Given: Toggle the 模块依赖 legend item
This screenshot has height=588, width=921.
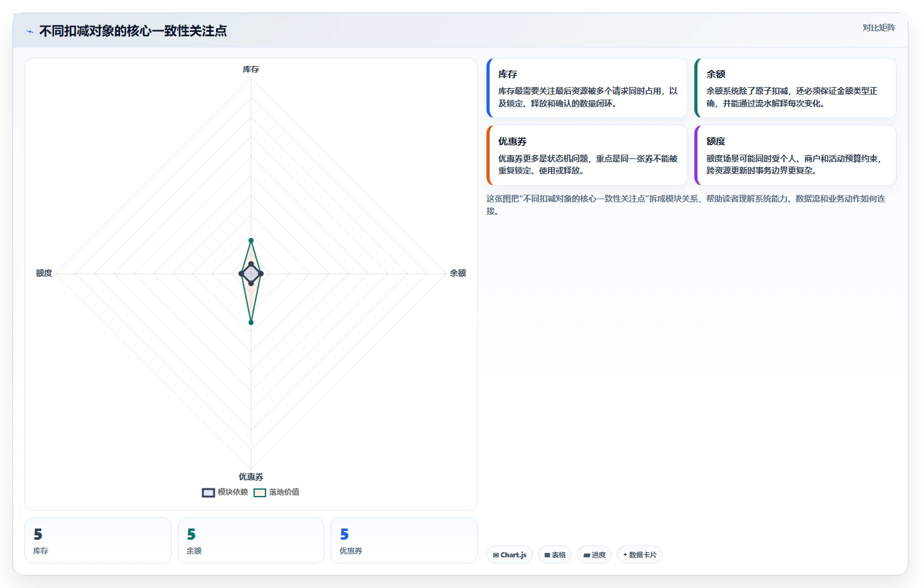Looking at the screenshot, I should (x=225, y=492).
